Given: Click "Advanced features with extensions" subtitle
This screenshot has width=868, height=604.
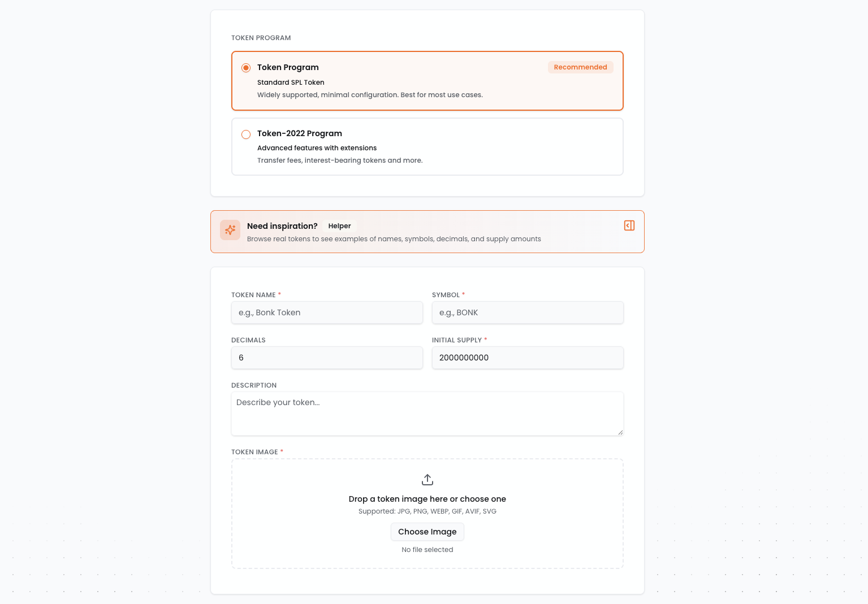Looking at the screenshot, I should click(x=317, y=148).
